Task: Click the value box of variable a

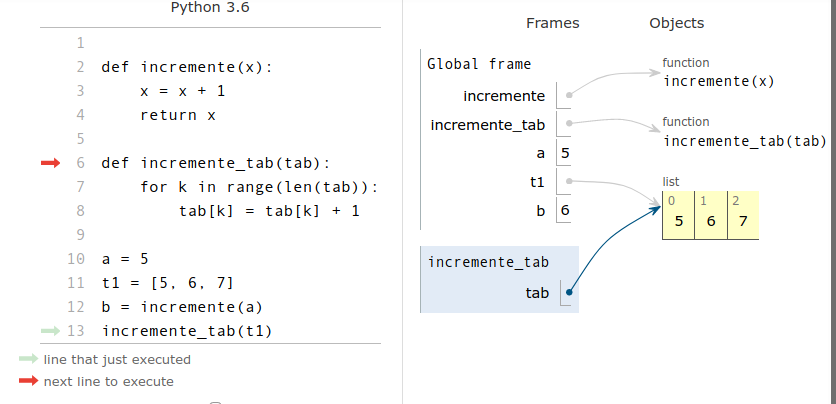Action: point(566,153)
